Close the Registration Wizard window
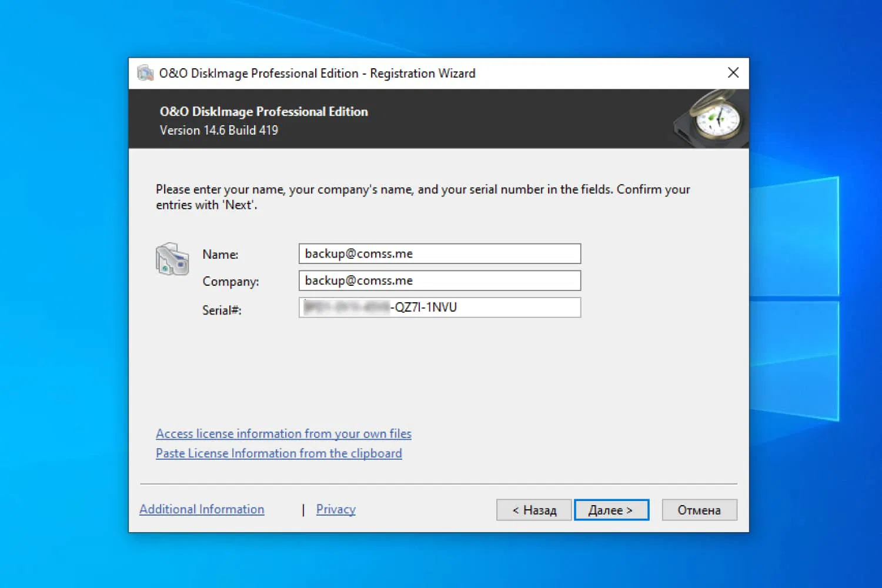The image size is (882, 588). tap(733, 73)
